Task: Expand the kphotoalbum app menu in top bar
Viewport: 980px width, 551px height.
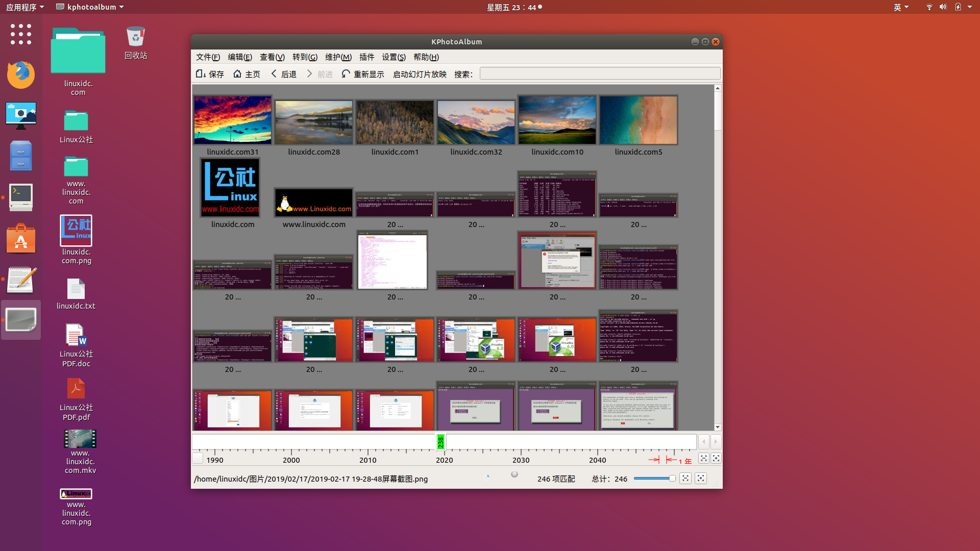Action: pos(90,7)
